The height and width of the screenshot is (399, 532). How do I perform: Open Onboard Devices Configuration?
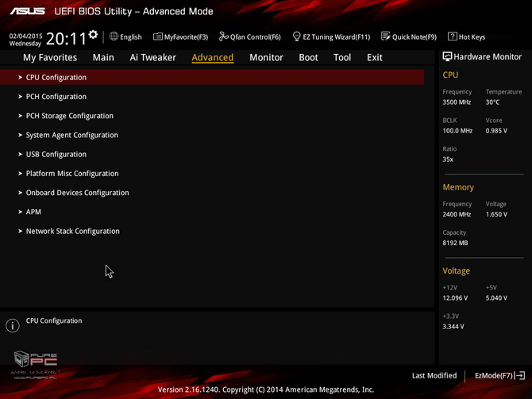pos(77,193)
